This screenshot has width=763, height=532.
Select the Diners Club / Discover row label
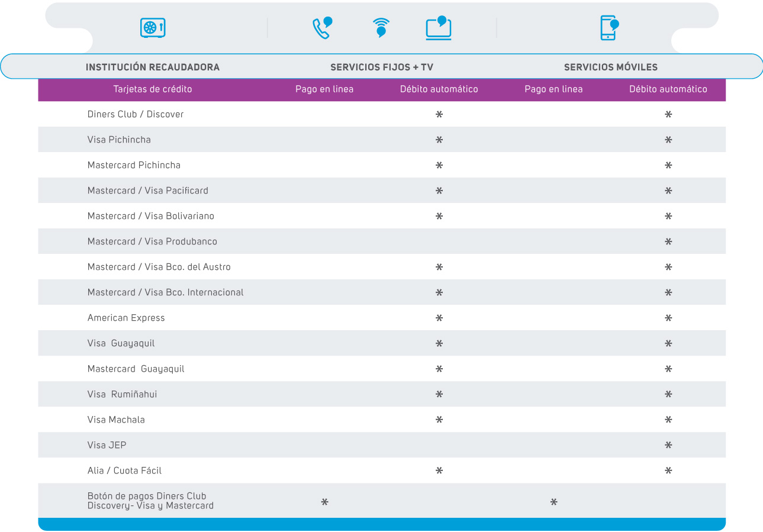tap(136, 114)
